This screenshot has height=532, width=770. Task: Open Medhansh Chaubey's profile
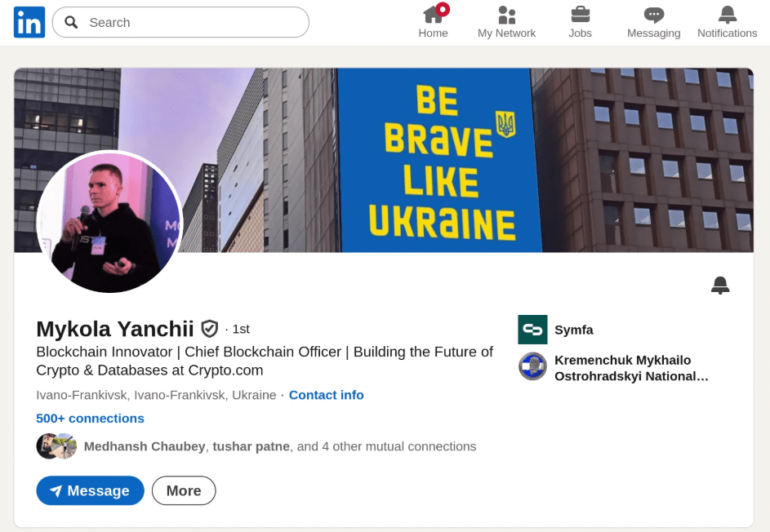point(145,446)
